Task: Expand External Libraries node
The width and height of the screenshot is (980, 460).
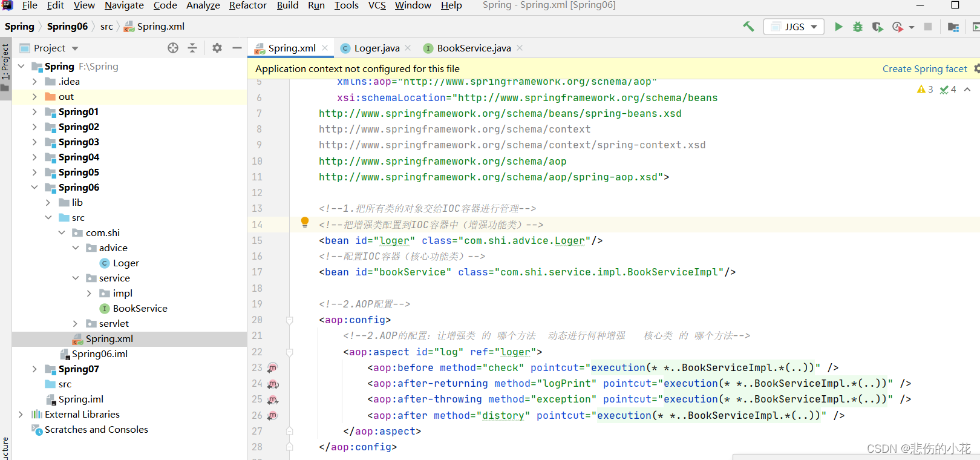Action: [21, 415]
